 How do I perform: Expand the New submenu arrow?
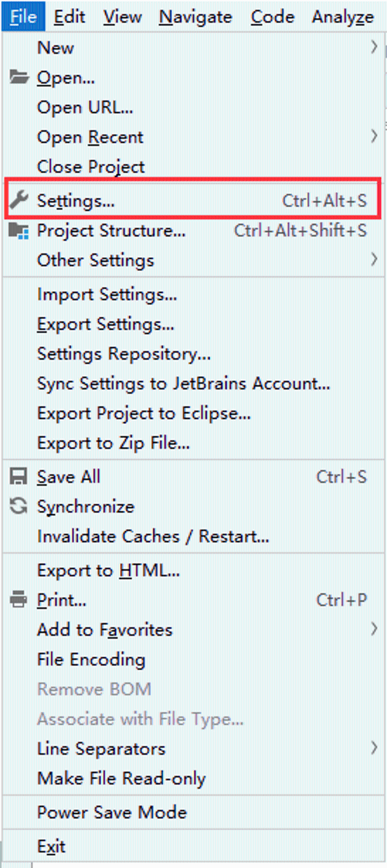[x=374, y=47]
